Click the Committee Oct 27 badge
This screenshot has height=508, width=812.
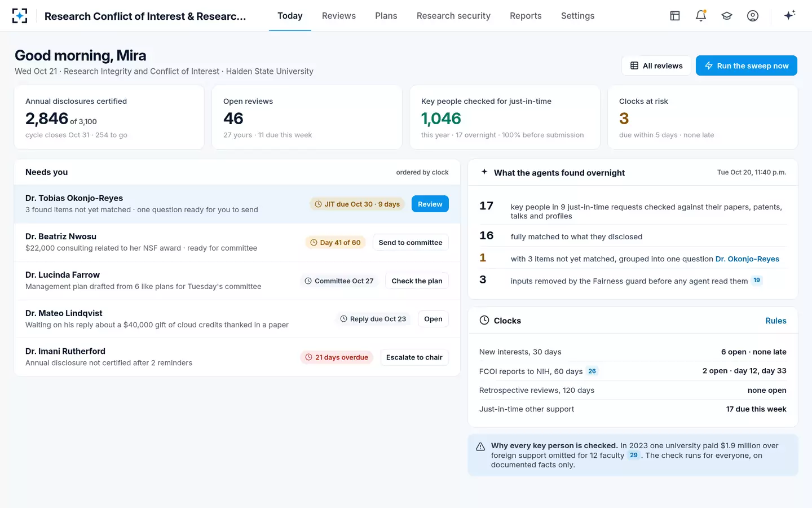coord(339,281)
